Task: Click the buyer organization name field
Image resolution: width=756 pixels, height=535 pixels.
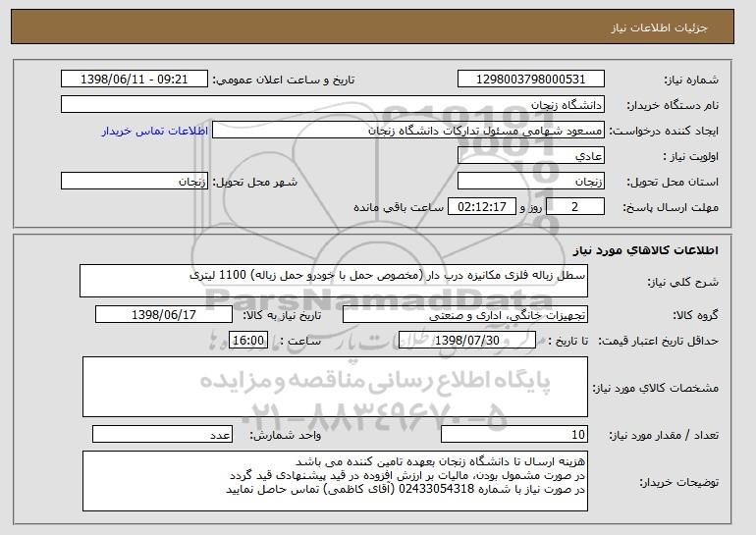Action: (x=333, y=105)
